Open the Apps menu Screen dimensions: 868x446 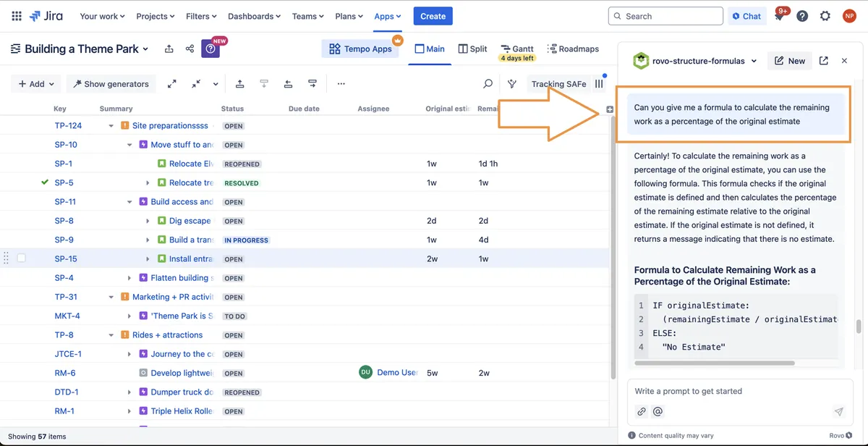(x=388, y=16)
